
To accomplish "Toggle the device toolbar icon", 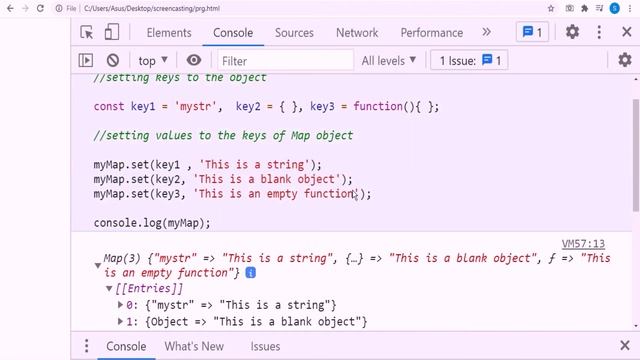I will [111, 32].
